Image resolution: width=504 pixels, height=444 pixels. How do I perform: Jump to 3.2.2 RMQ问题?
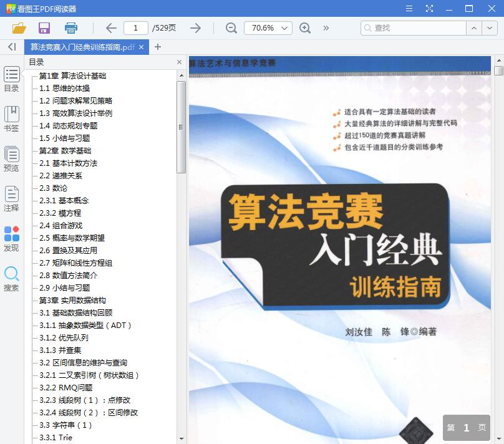click(x=66, y=388)
